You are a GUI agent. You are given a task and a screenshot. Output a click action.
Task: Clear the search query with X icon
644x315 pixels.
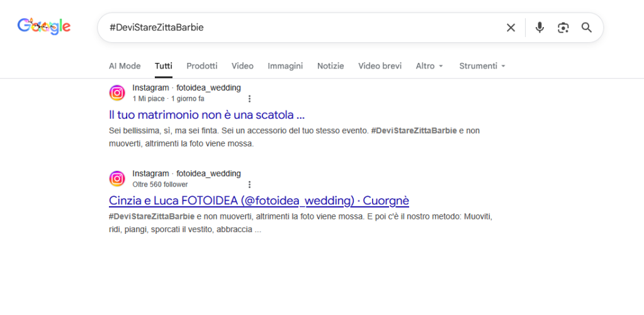point(511,28)
